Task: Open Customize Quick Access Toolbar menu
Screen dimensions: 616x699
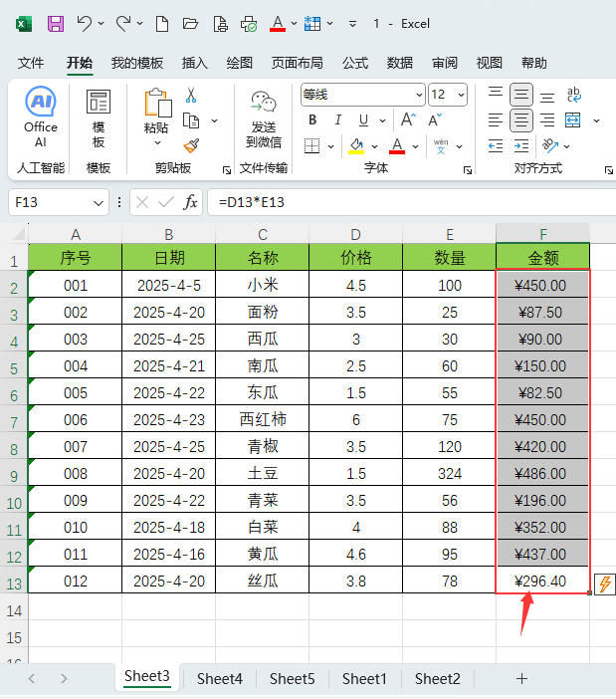Action: (352, 24)
